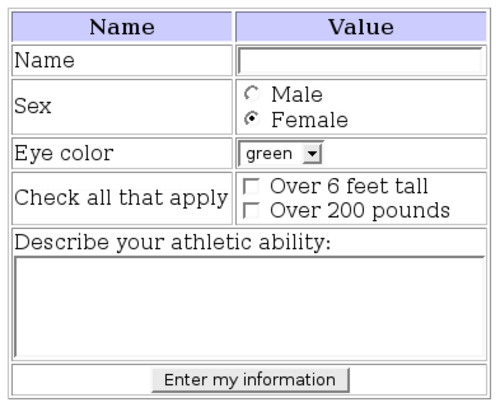Viewport: 500px width, 407px height.
Task: Click the Over 200 pounds label
Action: (x=360, y=211)
